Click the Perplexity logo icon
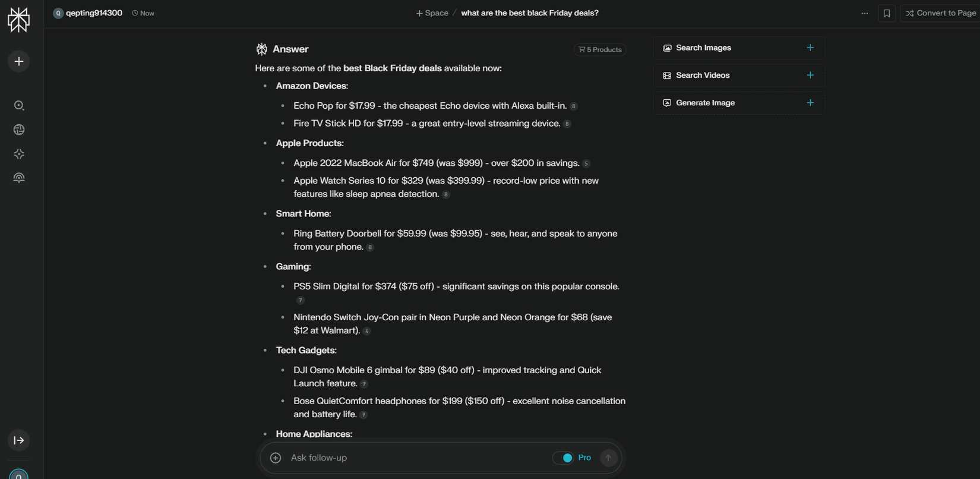The image size is (980, 479). (x=18, y=20)
